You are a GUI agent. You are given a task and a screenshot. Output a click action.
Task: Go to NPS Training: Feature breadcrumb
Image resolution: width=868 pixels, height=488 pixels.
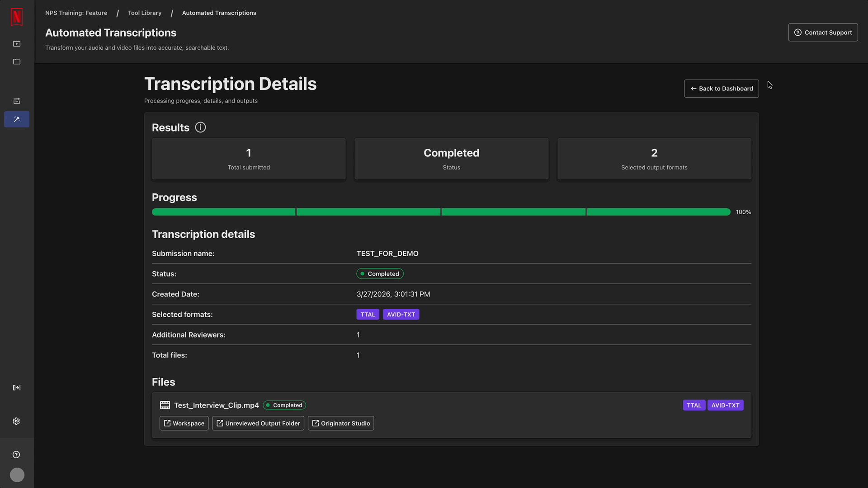76,13
